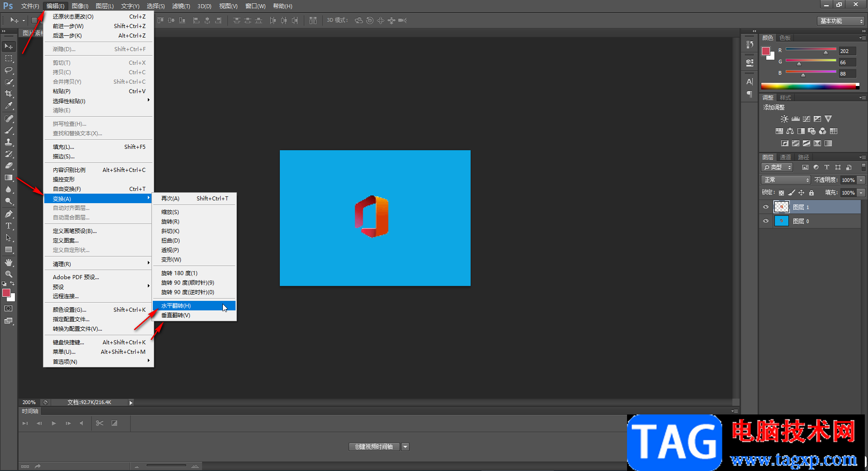This screenshot has height=471, width=868.
Task: Open the 基本功能 workspace dropdown
Action: point(841,21)
